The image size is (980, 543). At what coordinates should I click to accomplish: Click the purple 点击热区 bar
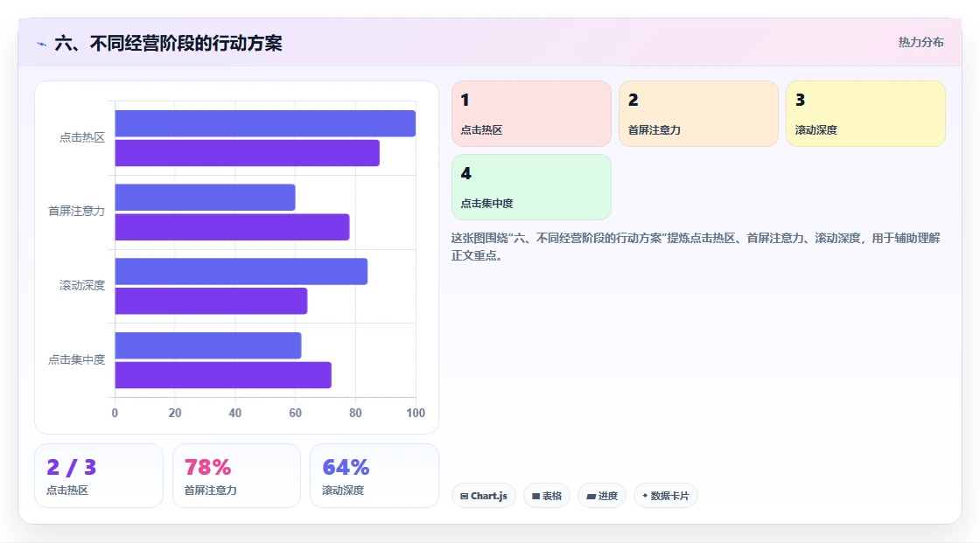(247, 153)
